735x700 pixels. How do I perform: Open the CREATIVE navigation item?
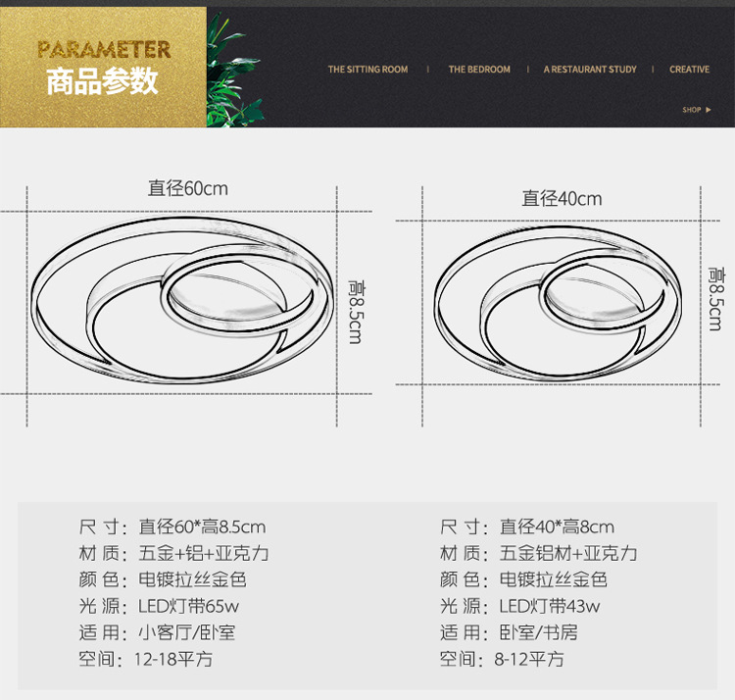click(x=689, y=70)
